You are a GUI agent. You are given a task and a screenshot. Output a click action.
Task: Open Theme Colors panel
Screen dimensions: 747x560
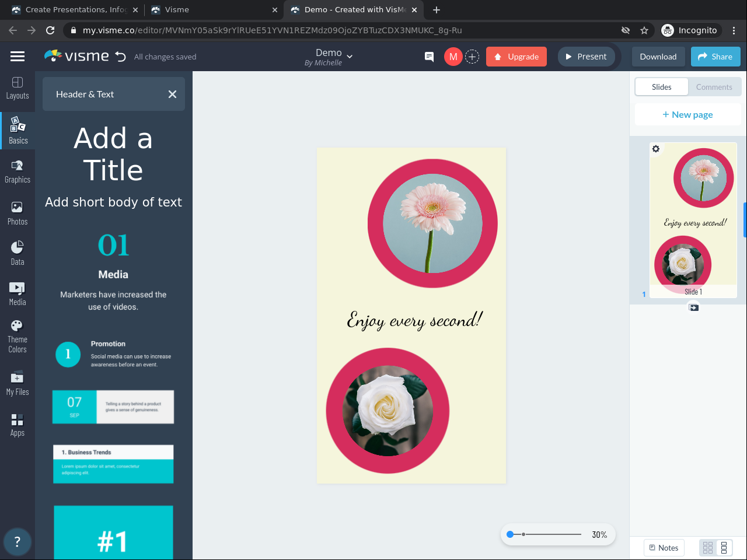18,337
